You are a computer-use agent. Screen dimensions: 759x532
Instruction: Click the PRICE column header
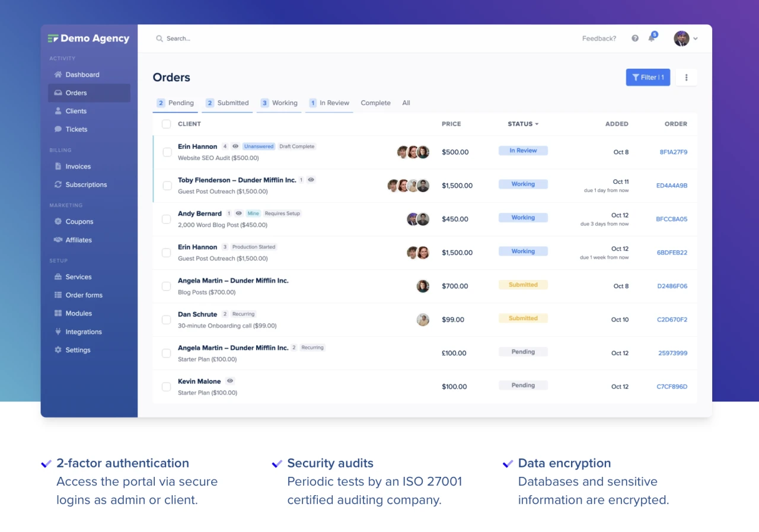451,124
